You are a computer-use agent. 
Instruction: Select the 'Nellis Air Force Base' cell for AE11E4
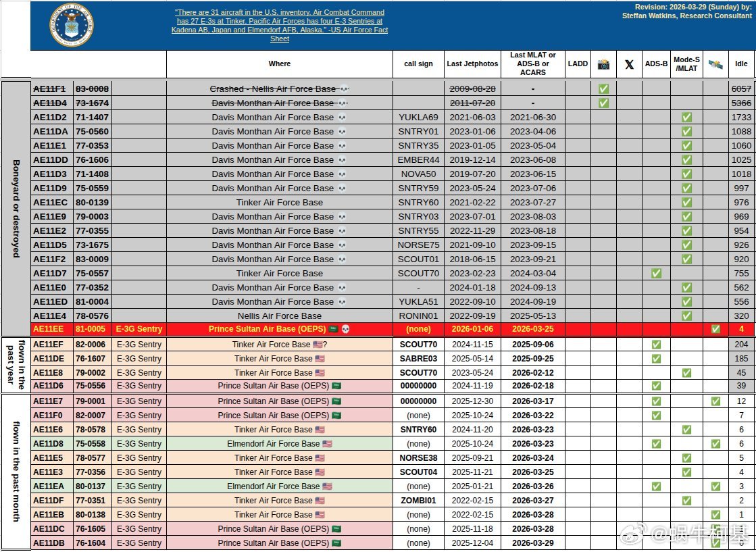coord(280,316)
